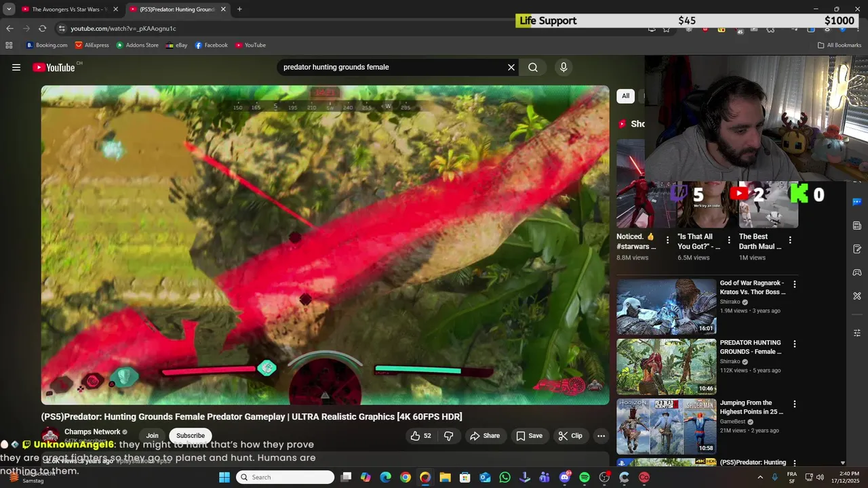Open Facebook bookmark

pos(212,45)
